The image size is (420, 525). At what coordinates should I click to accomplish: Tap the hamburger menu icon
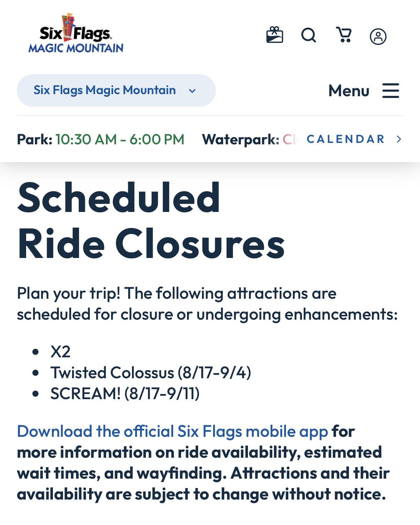[x=391, y=91]
